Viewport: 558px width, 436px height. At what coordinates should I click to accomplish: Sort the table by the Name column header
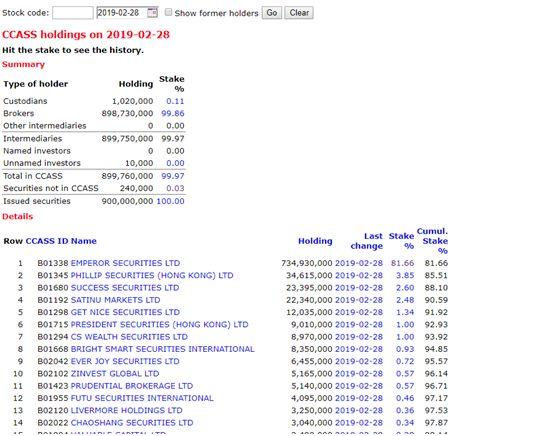[x=84, y=241]
